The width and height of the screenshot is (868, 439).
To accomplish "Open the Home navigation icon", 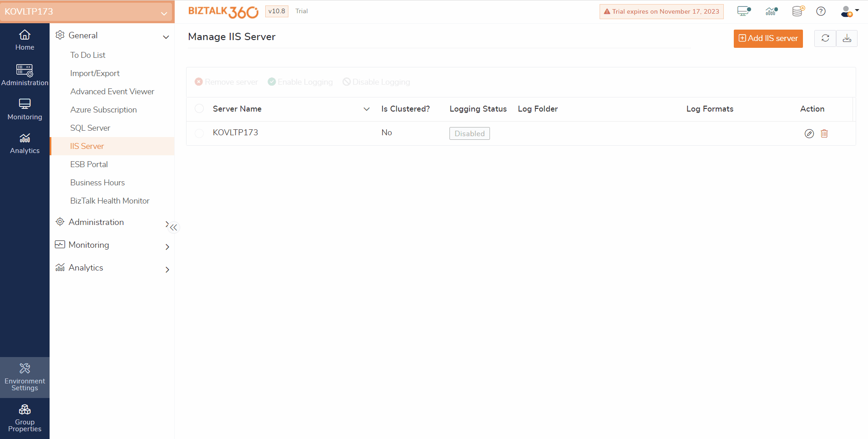I will tap(25, 40).
